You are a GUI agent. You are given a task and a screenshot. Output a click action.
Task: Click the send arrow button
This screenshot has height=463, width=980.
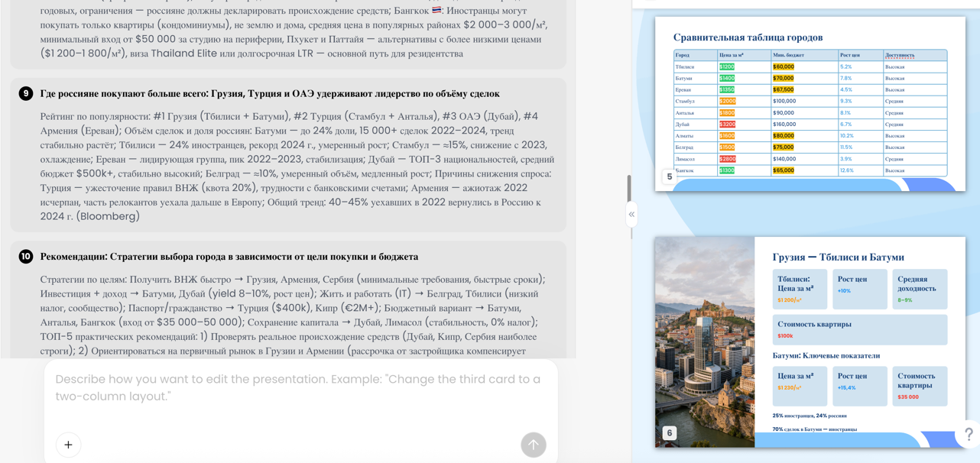click(x=534, y=445)
